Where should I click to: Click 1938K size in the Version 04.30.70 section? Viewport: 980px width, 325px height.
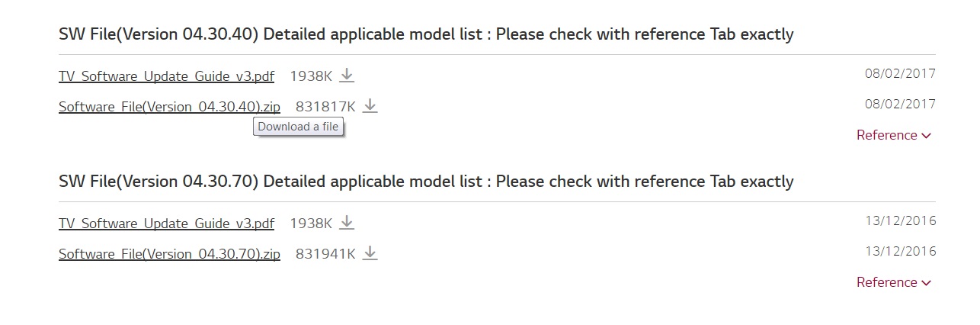coord(311,224)
